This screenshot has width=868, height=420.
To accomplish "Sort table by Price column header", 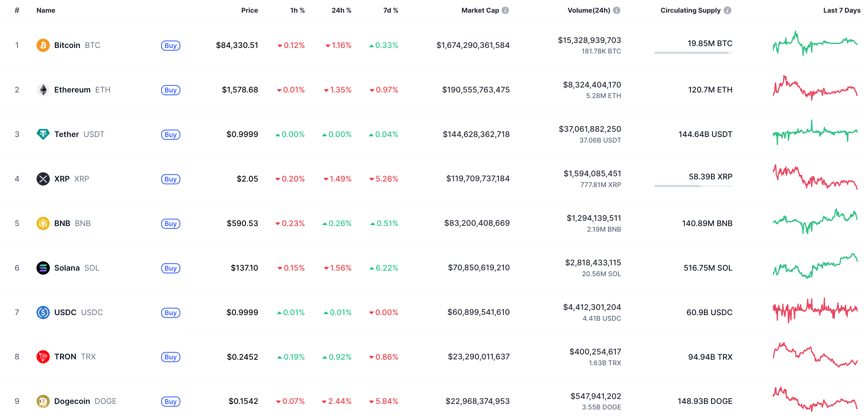I will point(249,11).
